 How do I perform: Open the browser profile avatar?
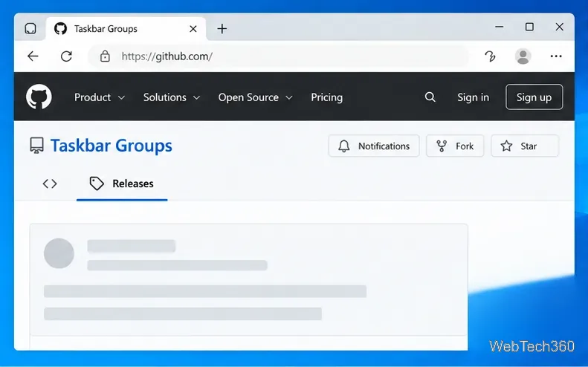(523, 56)
